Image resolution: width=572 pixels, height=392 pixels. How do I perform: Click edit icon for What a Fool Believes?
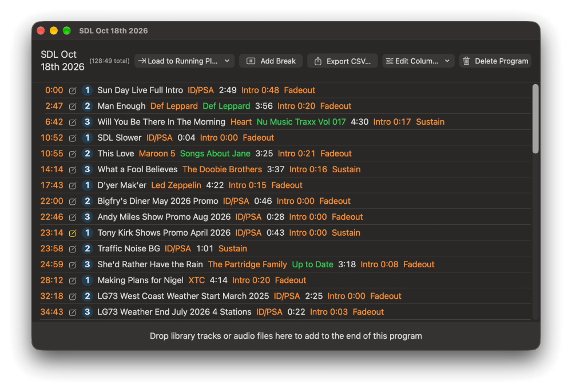click(73, 170)
